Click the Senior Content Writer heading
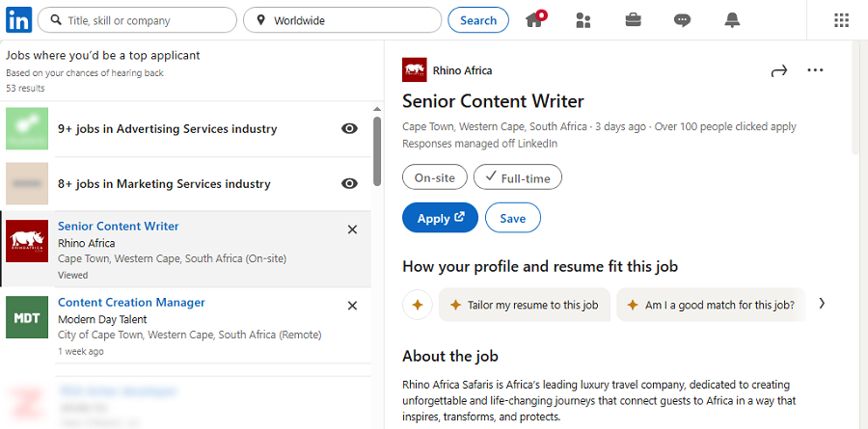This screenshot has height=429, width=868. pos(493,101)
